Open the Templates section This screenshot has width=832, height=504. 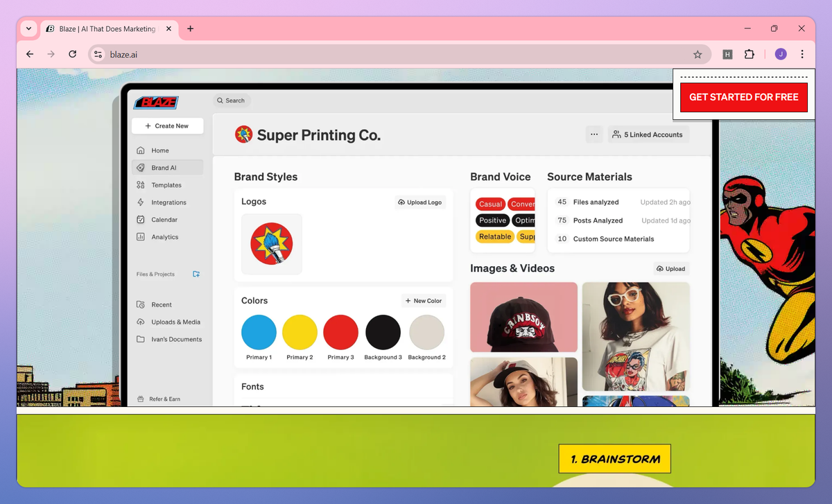166,184
